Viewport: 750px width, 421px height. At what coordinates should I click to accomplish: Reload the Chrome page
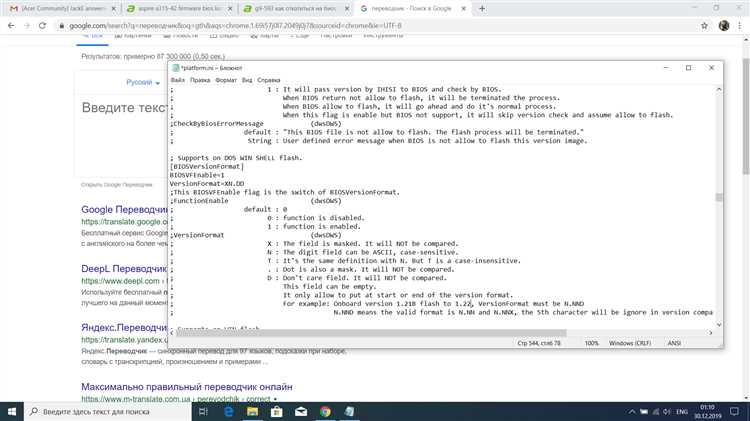click(x=43, y=25)
